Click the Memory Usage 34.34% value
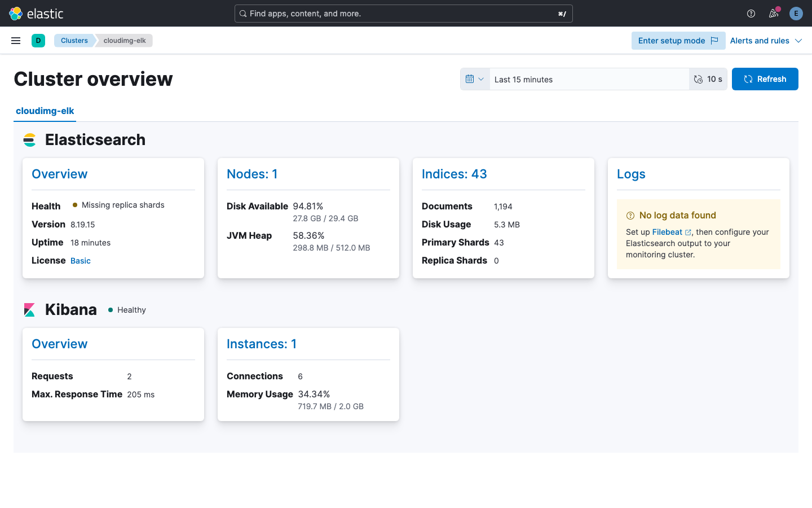Image resolution: width=812 pixels, height=508 pixels. coord(314,394)
